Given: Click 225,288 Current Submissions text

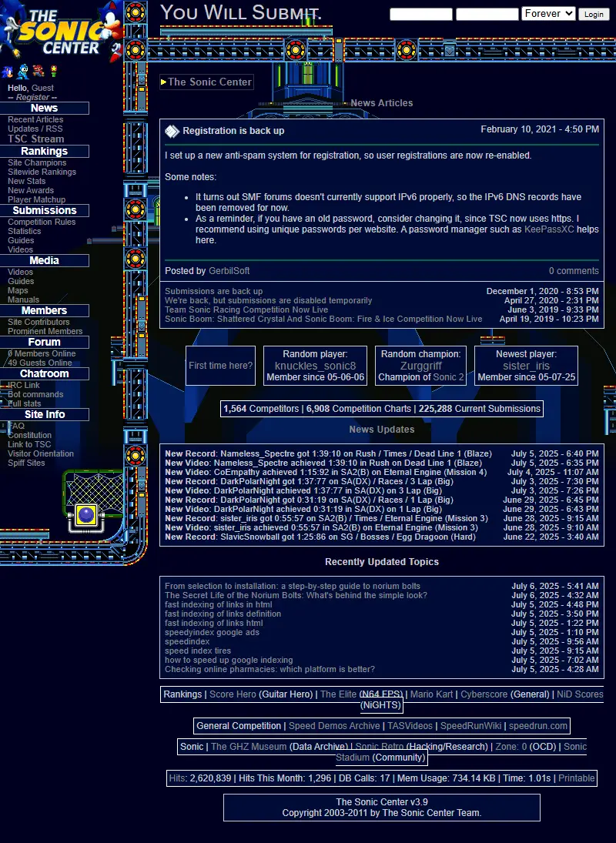Looking at the screenshot, I should tap(480, 409).
